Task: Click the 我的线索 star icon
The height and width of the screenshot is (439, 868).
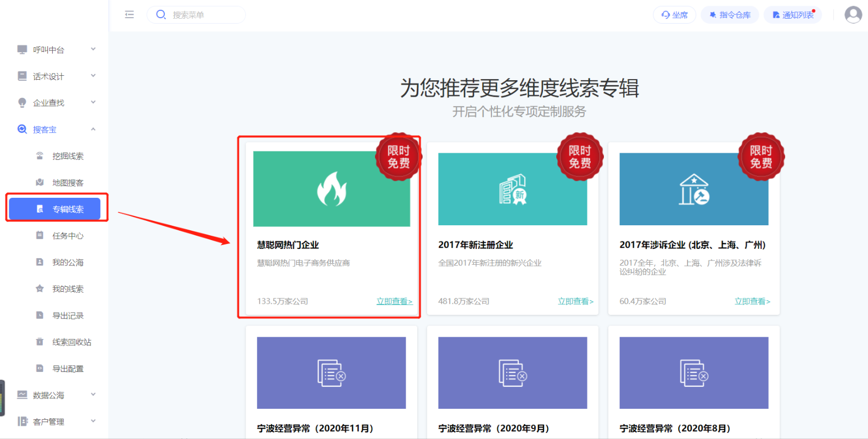Action: (x=40, y=289)
